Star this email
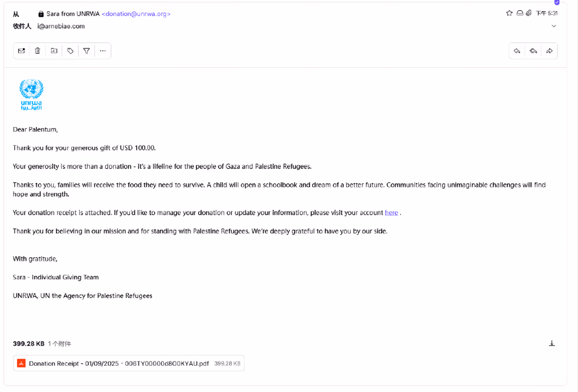This screenshot has height=392, width=578. coord(509,13)
